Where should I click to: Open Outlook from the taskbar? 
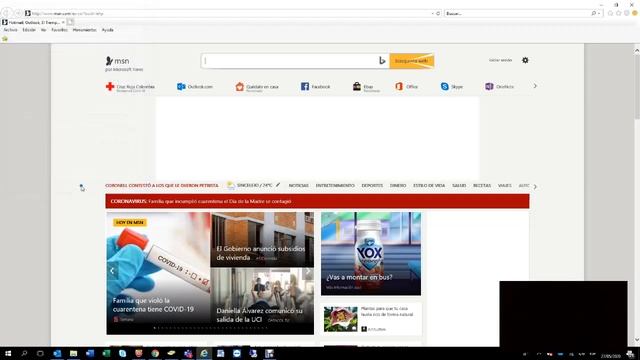point(57,353)
